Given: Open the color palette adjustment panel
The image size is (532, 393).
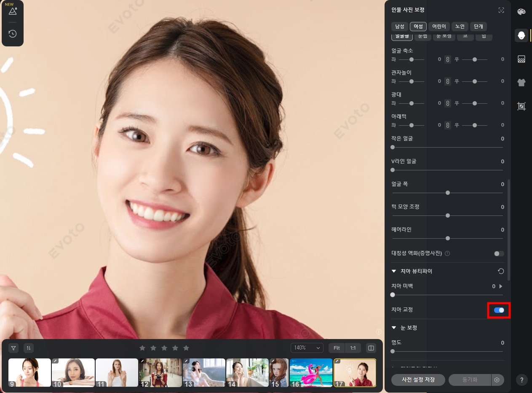Looking at the screenshot, I should coord(521,12).
